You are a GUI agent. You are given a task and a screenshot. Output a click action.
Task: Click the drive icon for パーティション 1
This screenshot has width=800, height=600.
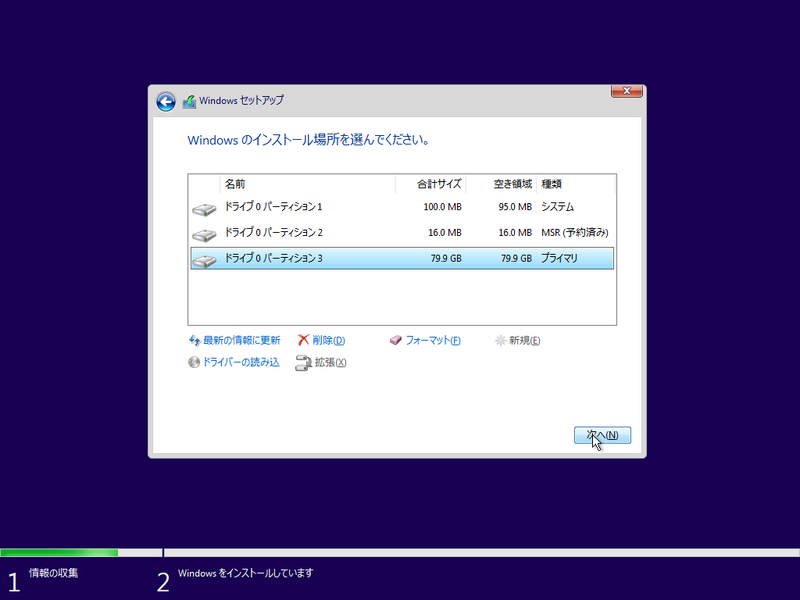pos(204,208)
